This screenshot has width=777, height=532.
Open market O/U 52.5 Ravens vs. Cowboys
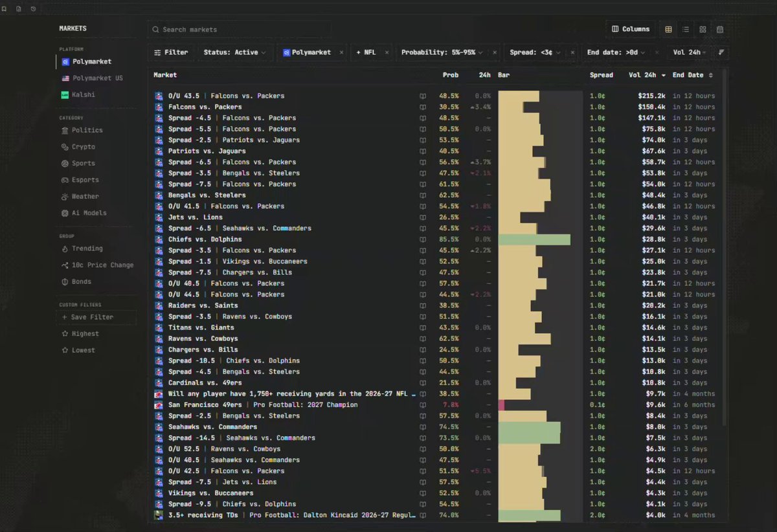tap(224, 449)
